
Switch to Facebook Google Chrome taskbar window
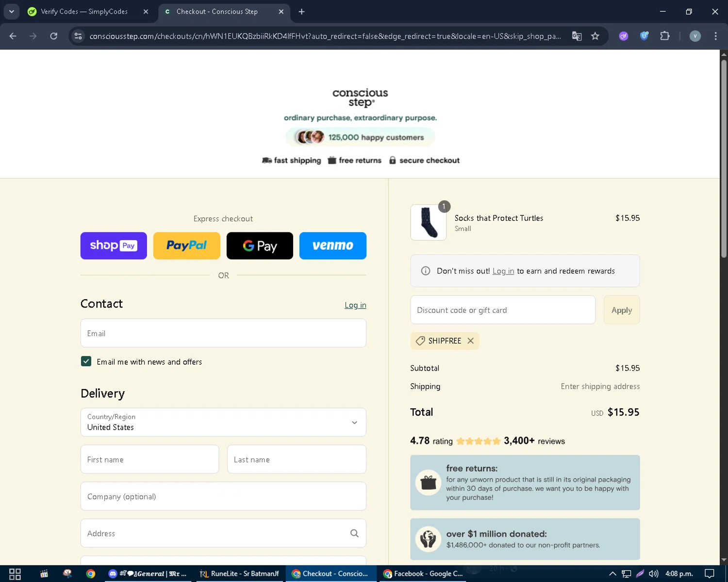[x=423, y=574]
